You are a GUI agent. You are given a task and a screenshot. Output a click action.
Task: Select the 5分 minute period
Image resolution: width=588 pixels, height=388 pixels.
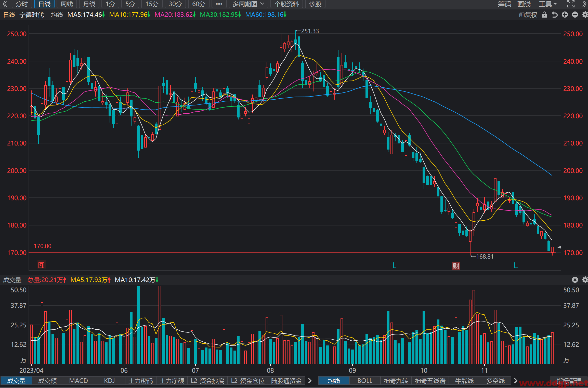tap(130, 4)
